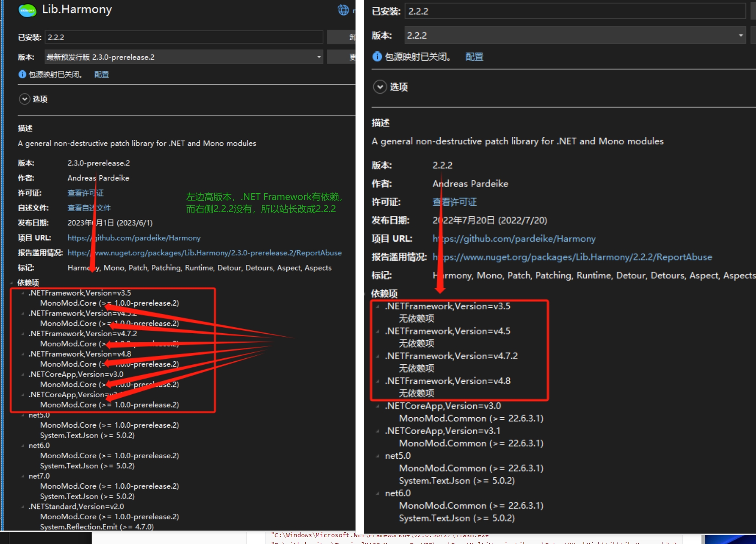
Task: Open 配置 link in right panel
Action: point(474,57)
